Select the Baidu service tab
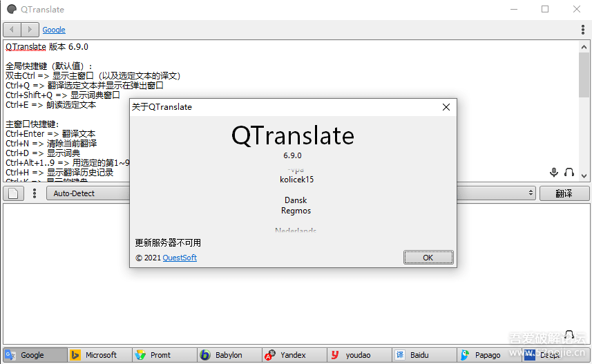 click(x=425, y=355)
